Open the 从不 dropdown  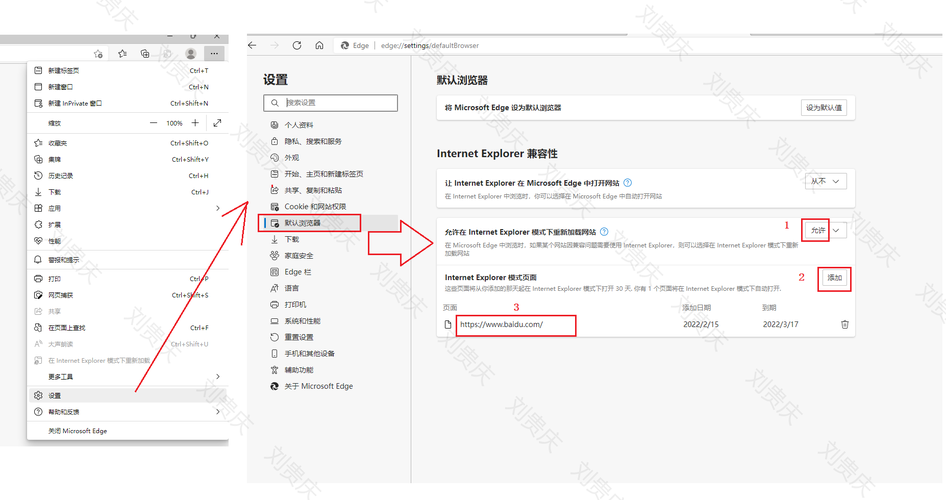coord(825,181)
